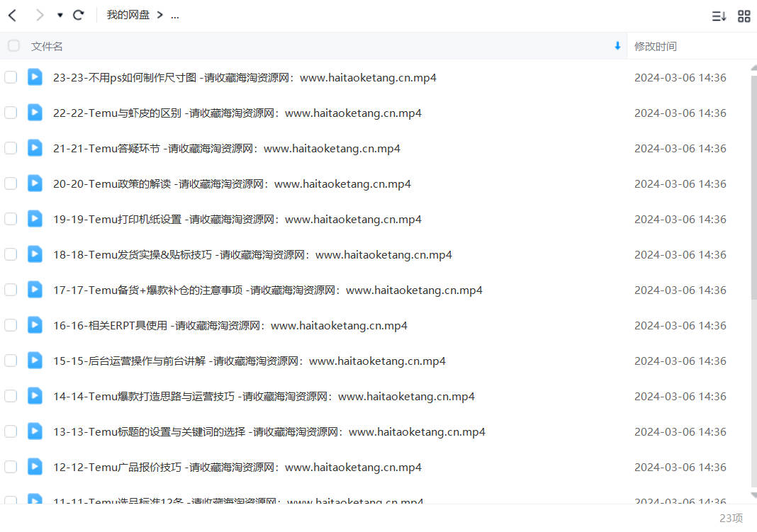Click the scrollbar down arrow
The height and width of the screenshot is (532, 757).
(753, 495)
